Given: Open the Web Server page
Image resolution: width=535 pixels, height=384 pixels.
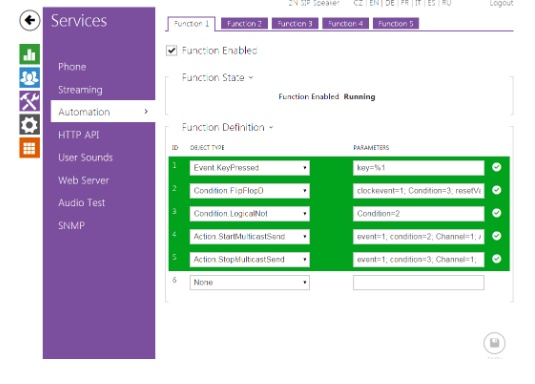Looking at the screenshot, I should (x=84, y=180).
